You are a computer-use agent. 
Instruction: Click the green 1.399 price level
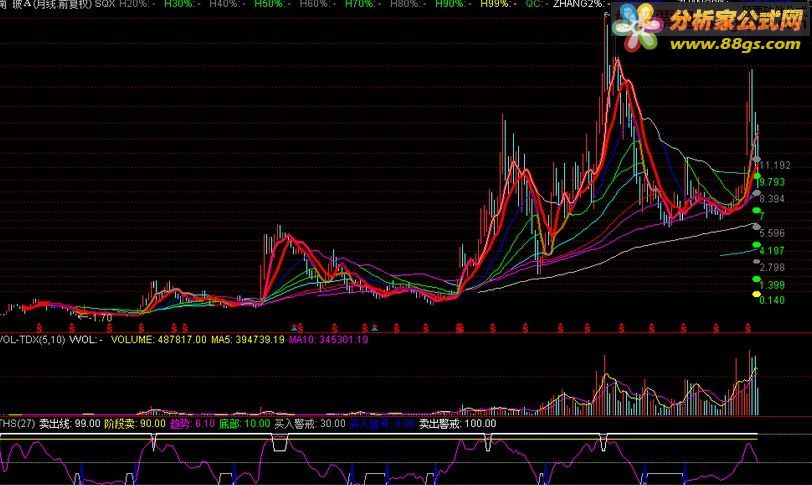pyautogui.click(x=772, y=285)
